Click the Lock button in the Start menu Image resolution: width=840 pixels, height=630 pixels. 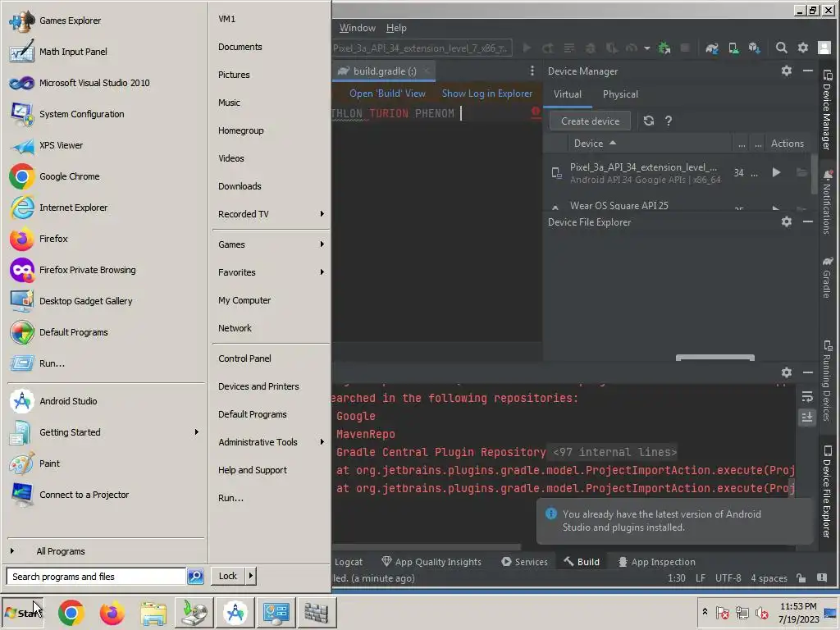pos(228,576)
